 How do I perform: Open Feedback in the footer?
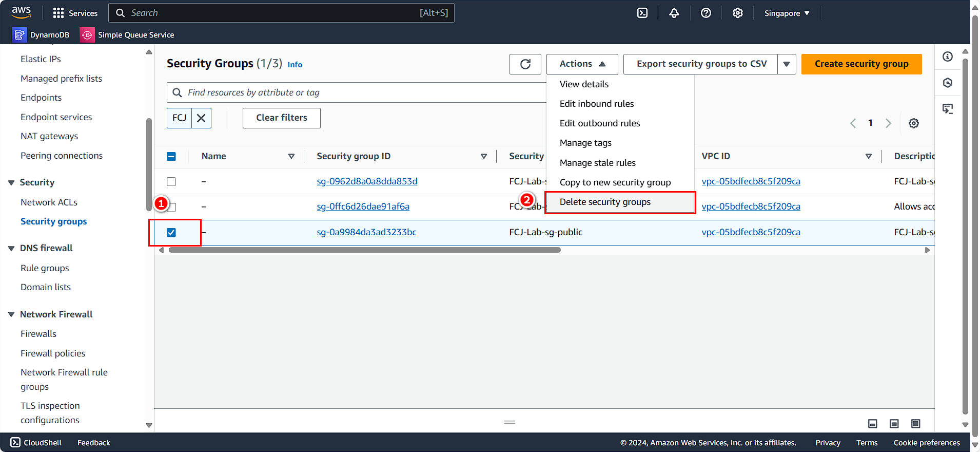pyautogui.click(x=94, y=443)
